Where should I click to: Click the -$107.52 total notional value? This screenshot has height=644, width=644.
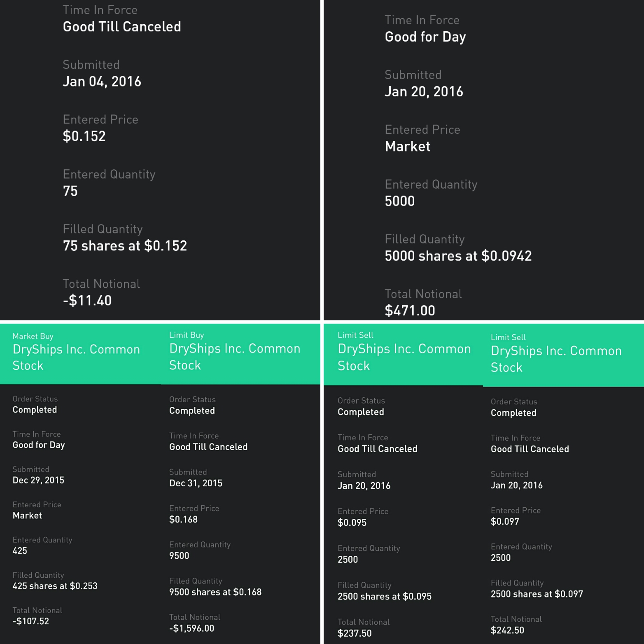click(x=30, y=621)
